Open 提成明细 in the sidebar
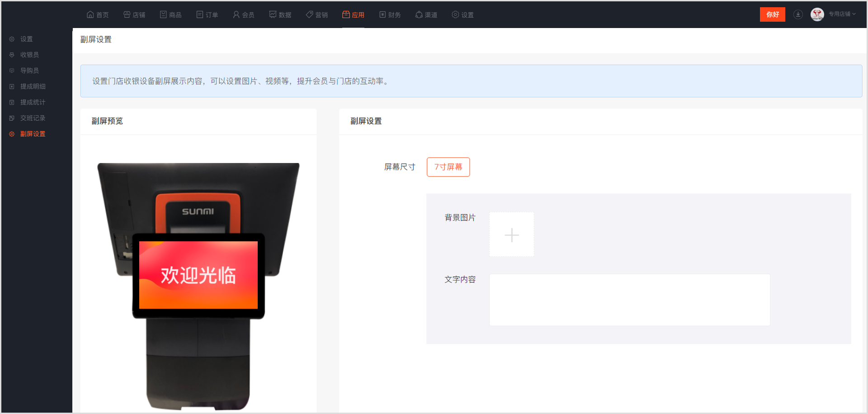868x414 pixels. (x=33, y=86)
